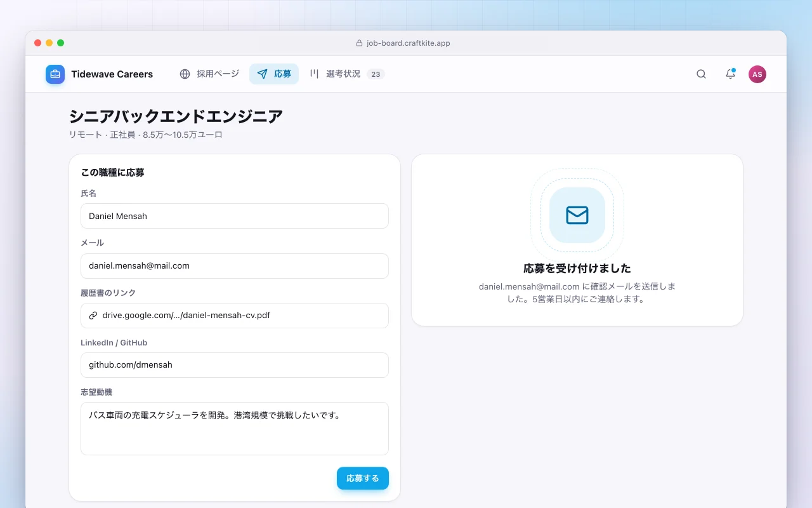Click the green maximize window button
The image size is (812, 508).
(x=60, y=43)
